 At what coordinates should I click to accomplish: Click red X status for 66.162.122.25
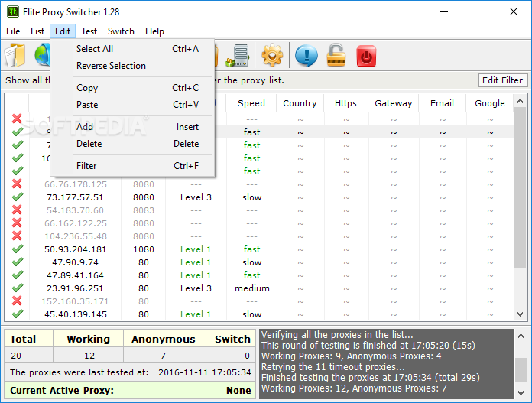coord(17,223)
